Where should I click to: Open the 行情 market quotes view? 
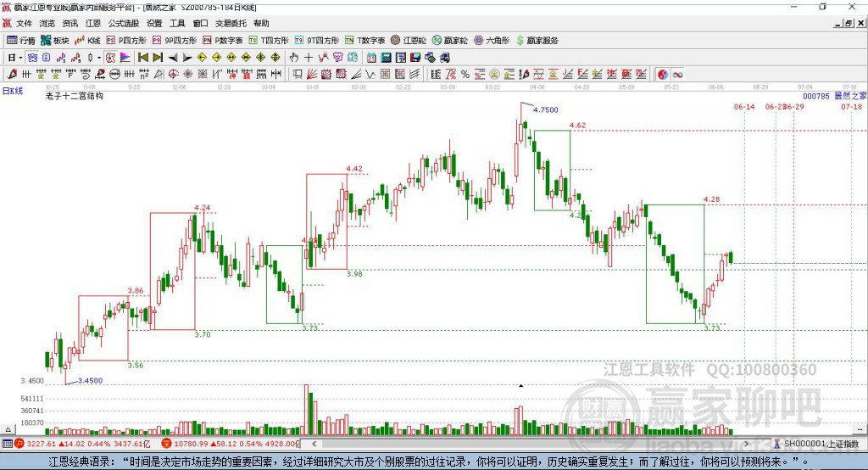click(20, 41)
